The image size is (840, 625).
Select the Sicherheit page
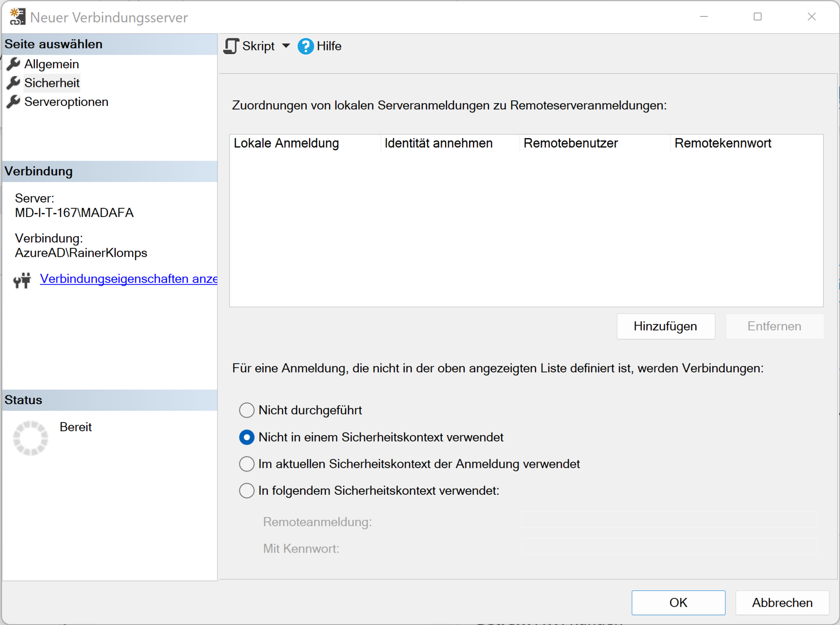52,83
